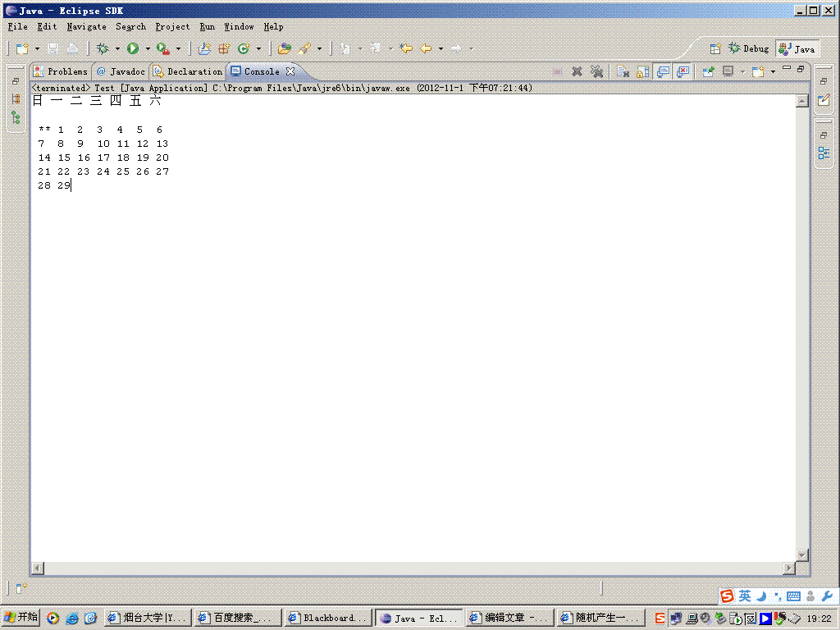Click the Windows Start button 开始
The width and height of the screenshot is (840, 630).
tap(21, 618)
